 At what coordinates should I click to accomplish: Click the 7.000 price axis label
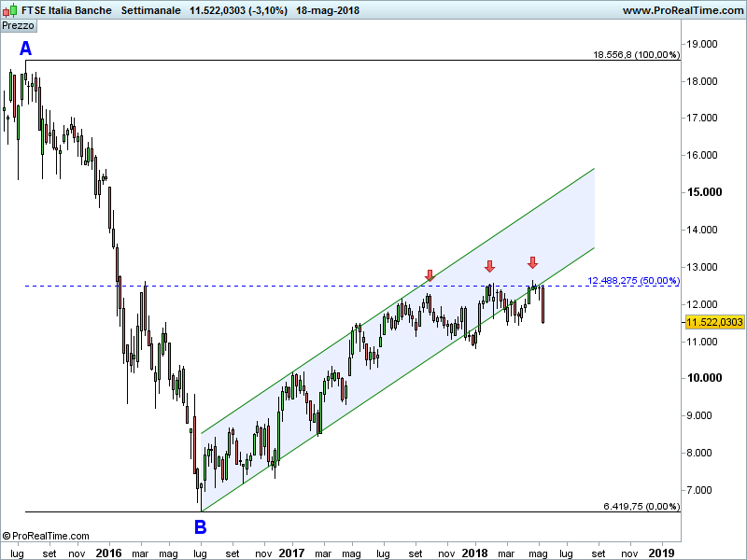click(x=699, y=490)
